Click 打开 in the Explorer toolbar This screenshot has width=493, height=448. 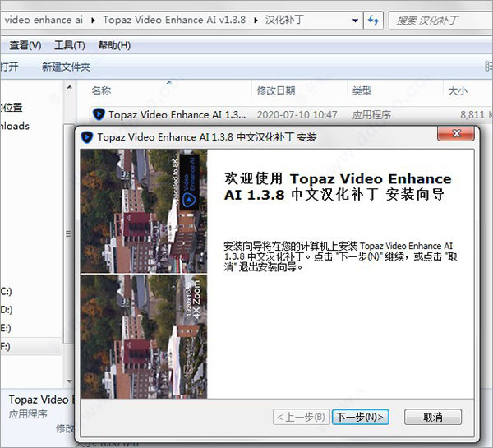point(9,67)
